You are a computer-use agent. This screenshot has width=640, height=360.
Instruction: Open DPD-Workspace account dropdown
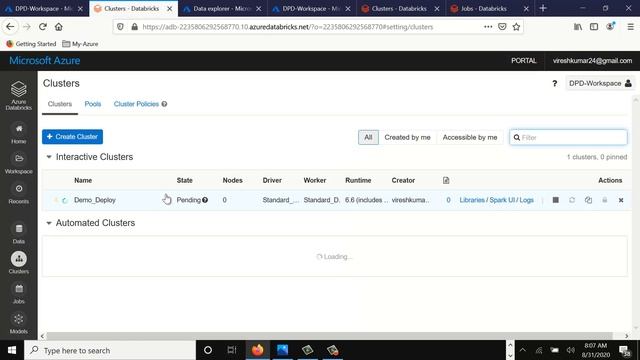(600, 84)
